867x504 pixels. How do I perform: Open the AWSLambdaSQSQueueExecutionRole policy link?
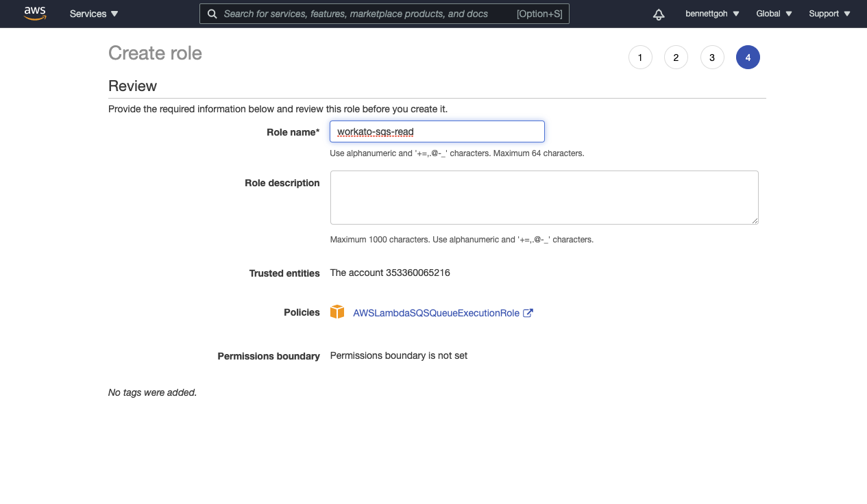(436, 313)
